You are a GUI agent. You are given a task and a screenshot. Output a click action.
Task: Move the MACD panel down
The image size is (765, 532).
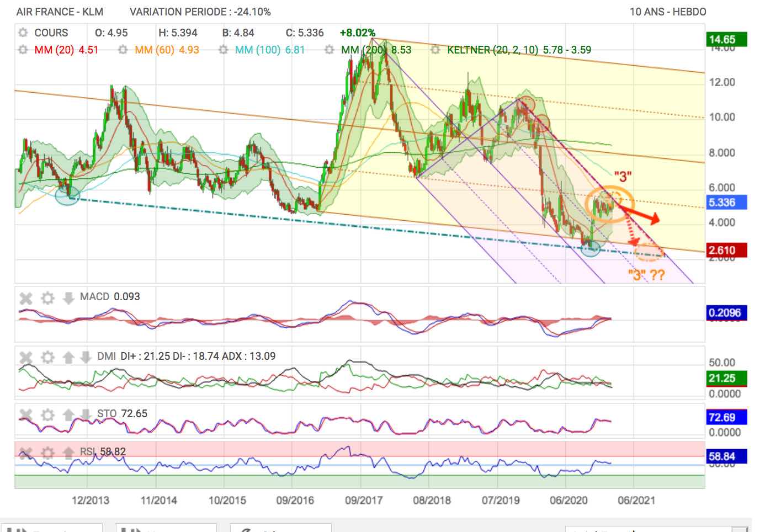click(68, 299)
